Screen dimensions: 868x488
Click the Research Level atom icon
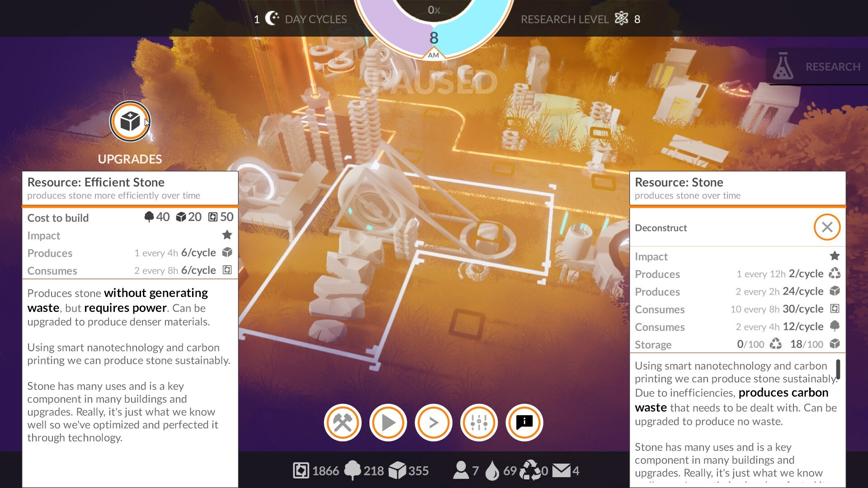pos(622,19)
